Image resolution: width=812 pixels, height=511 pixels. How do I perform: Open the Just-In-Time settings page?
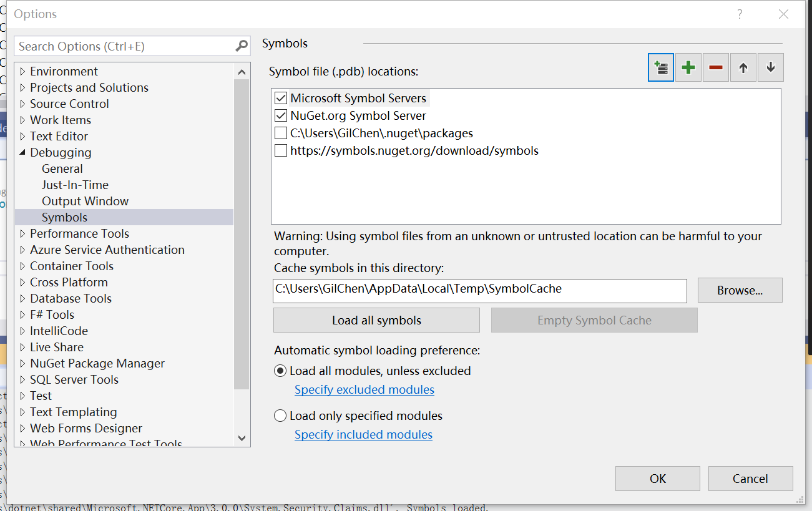pos(75,185)
